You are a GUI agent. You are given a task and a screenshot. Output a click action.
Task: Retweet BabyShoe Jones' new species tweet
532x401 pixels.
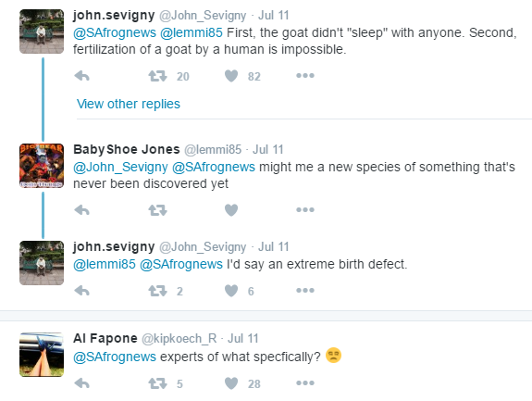coord(158,210)
